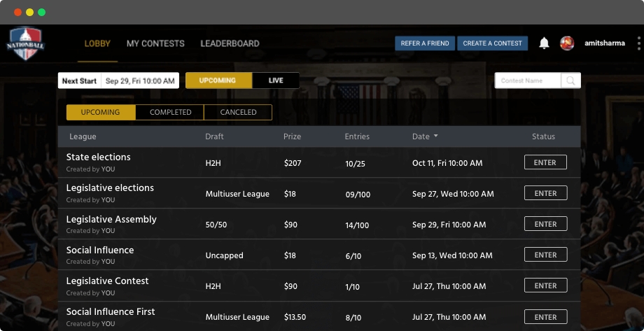
Task: Open the Legislative Assembly league name
Action: coord(111,219)
